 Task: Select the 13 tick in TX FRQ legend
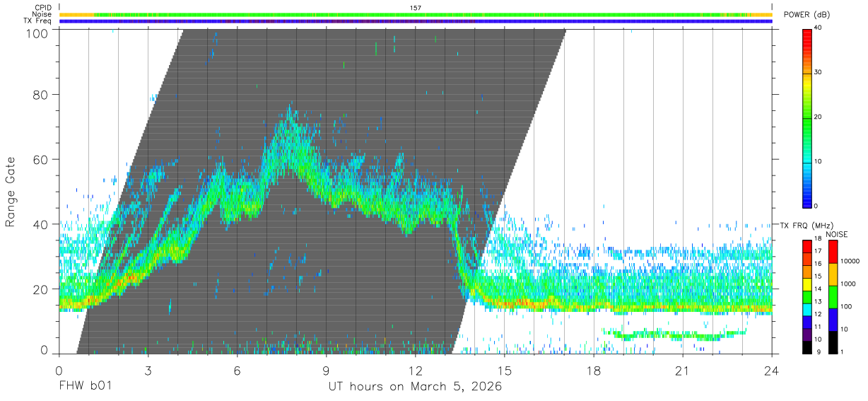818,303
